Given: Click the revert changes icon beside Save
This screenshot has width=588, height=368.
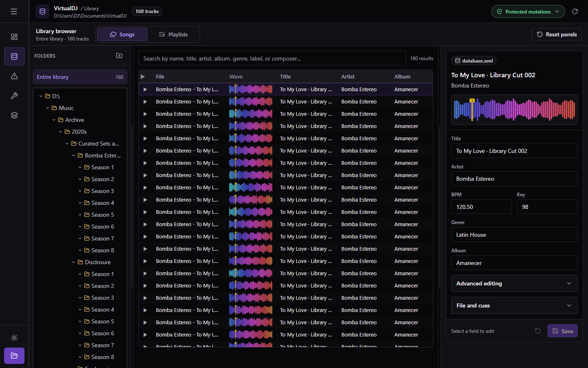Looking at the screenshot, I should point(538,331).
